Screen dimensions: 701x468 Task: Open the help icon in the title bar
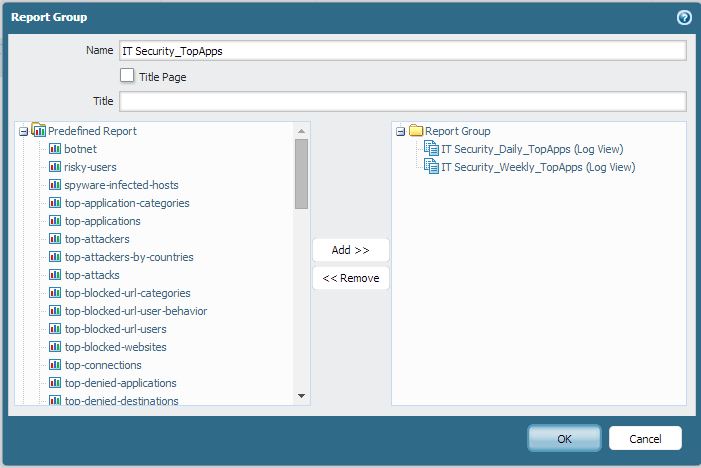pos(684,17)
